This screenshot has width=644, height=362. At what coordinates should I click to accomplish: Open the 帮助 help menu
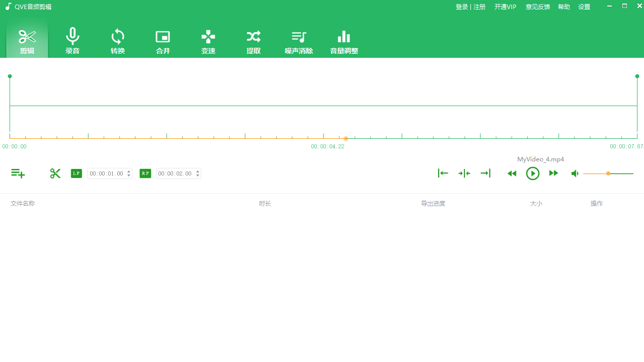[x=564, y=7]
